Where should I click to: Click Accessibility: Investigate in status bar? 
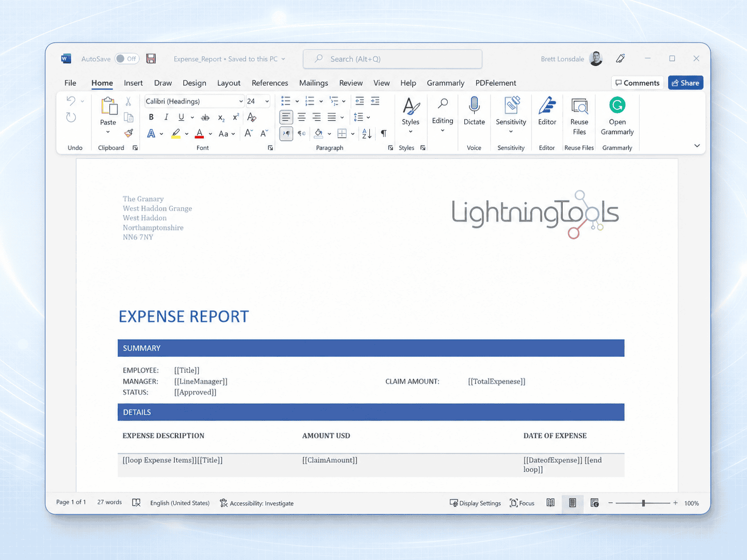(x=257, y=503)
